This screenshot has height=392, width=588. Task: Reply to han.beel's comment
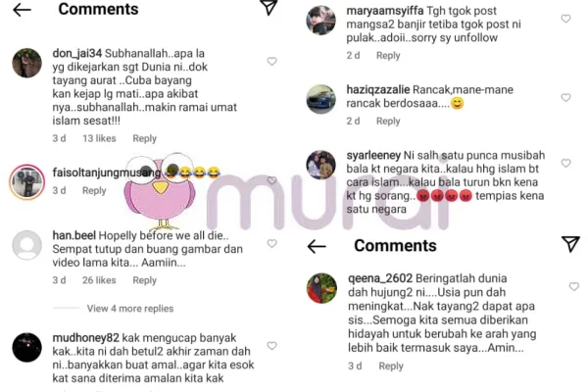pyautogui.click(x=144, y=280)
